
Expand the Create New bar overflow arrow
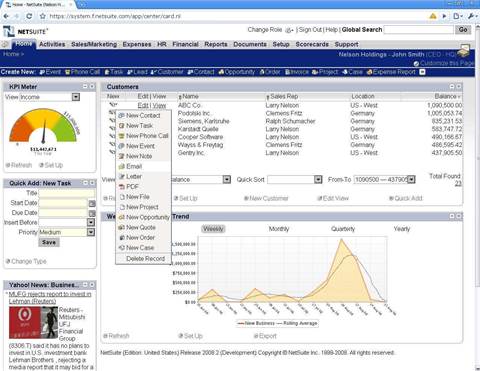(x=422, y=72)
